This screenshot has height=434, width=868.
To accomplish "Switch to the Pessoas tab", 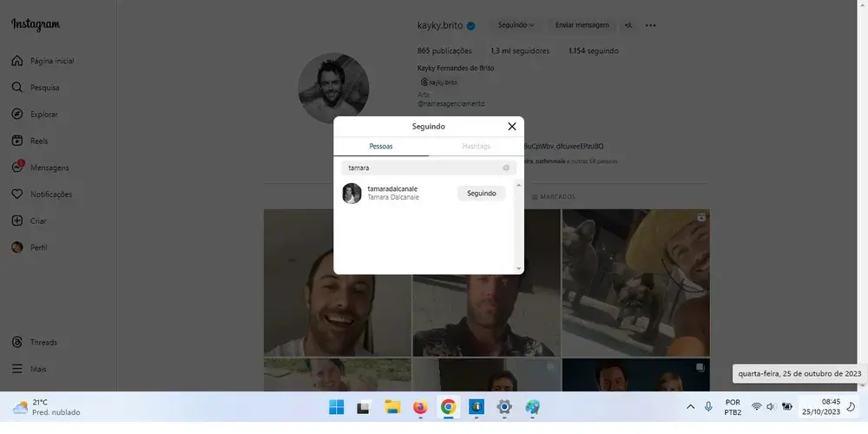I will (x=381, y=147).
